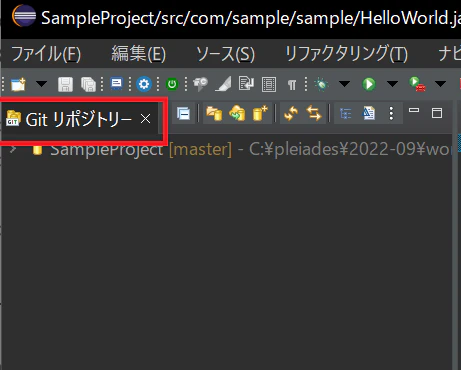The width and height of the screenshot is (461, 370).
Task: Open the external tools dropdown arrow
Action: [x=440, y=84]
